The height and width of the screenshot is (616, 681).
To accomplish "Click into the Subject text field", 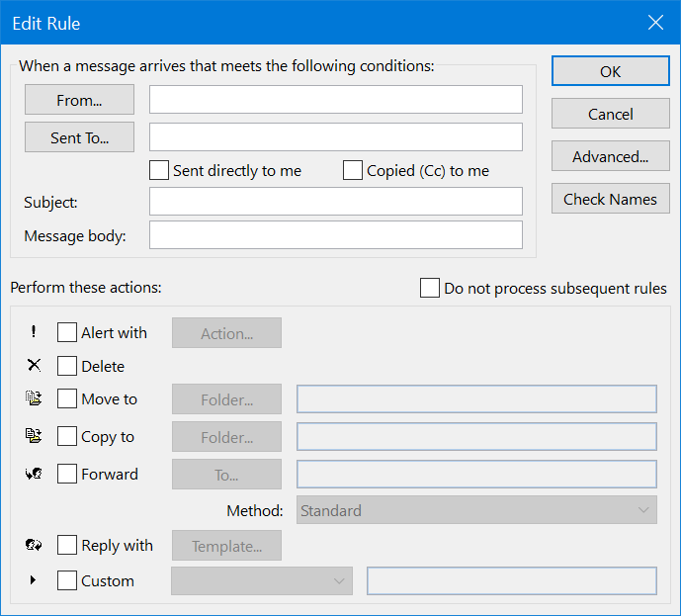I will [x=335, y=202].
